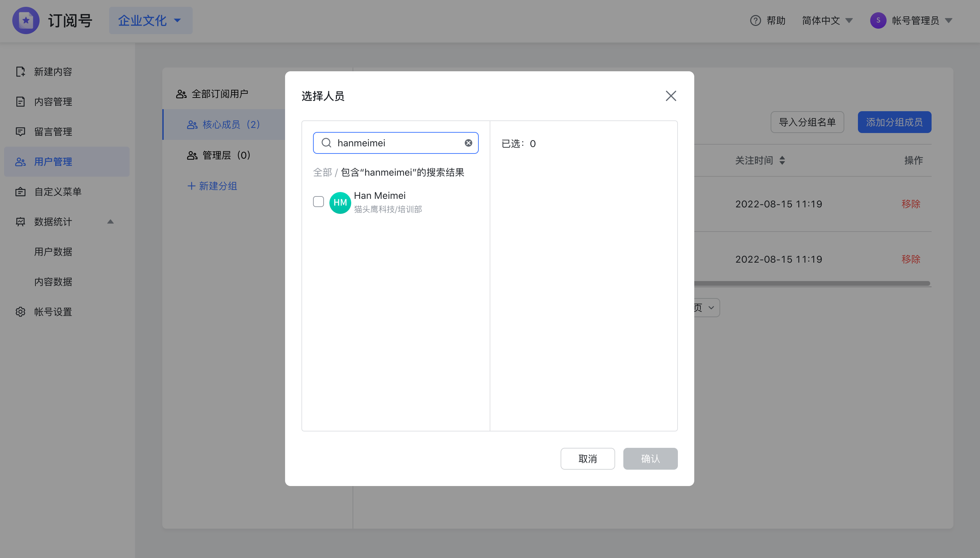The image size is (980, 558).
Task: Click 全部 breadcrumb in search results
Action: [322, 173]
